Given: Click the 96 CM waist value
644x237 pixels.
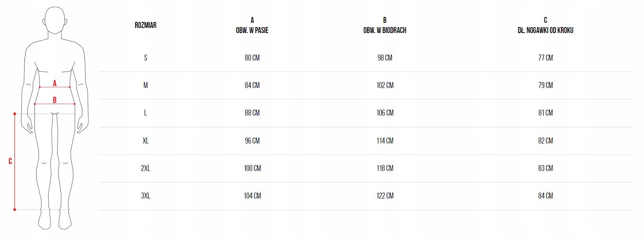Looking at the screenshot, I should click(252, 141).
